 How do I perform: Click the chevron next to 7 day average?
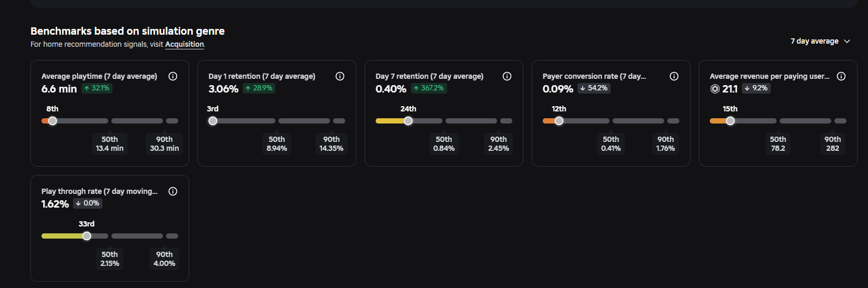847,41
